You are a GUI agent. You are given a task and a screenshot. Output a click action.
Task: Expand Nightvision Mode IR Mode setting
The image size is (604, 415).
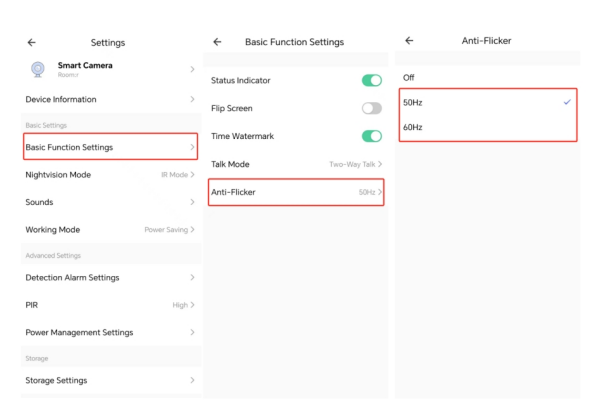109,175
